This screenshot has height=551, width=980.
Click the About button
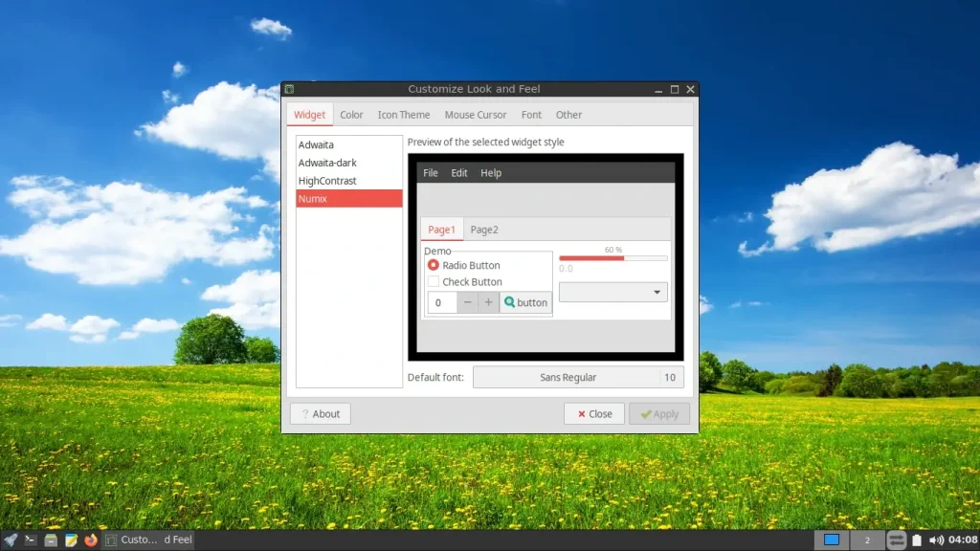coord(320,414)
